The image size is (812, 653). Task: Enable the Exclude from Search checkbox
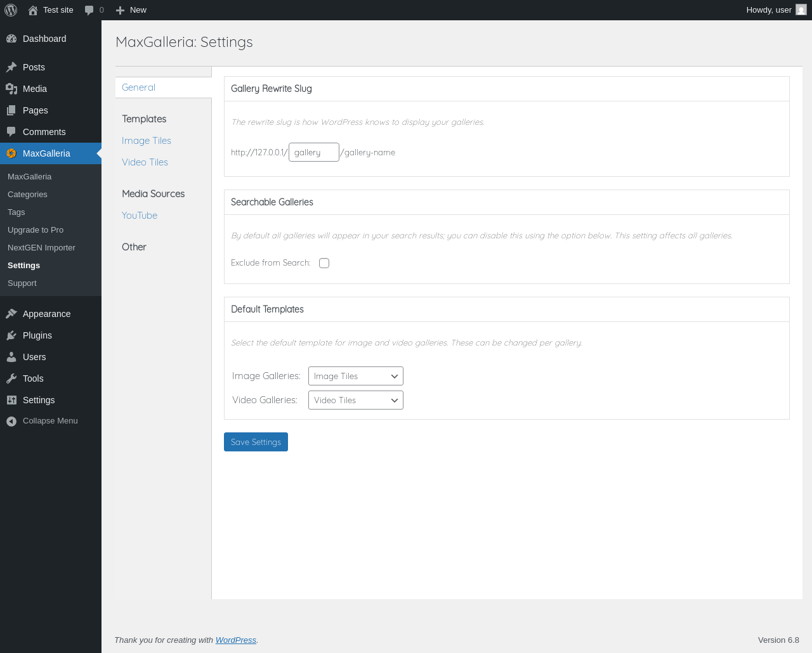click(x=324, y=263)
